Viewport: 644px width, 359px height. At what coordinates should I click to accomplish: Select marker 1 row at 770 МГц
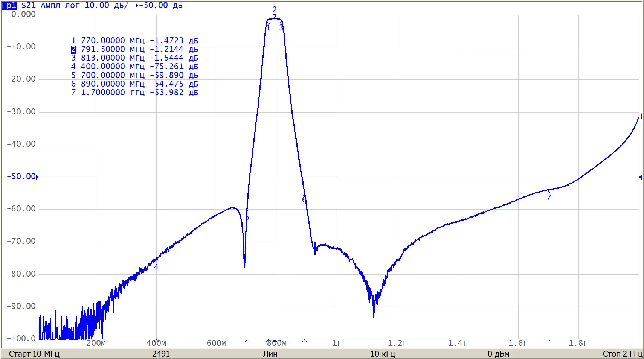(x=134, y=40)
